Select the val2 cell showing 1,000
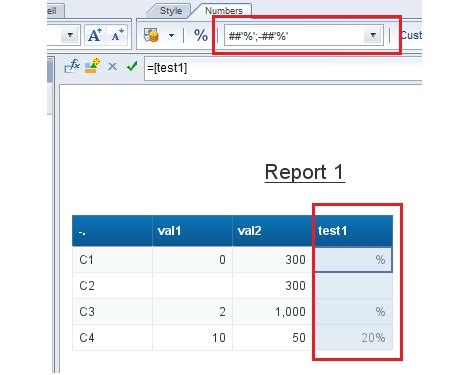Image resolution: width=470 pixels, height=375 pixels. (272, 312)
